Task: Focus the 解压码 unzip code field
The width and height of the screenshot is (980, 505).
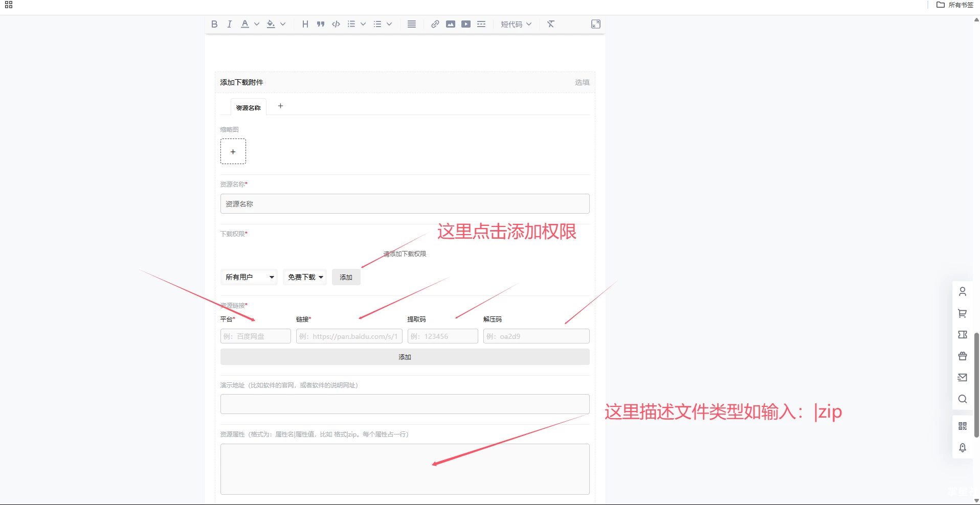Action: tap(537, 336)
